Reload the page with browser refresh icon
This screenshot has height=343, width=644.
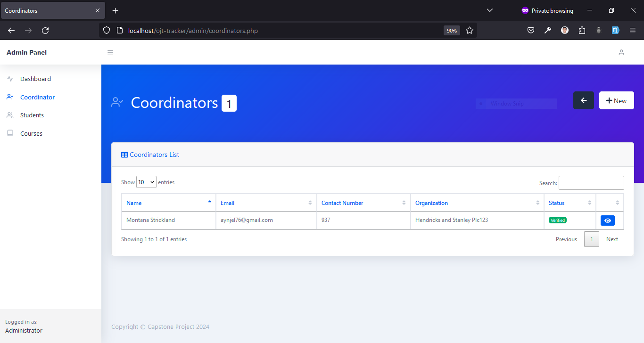click(x=45, y=31)
